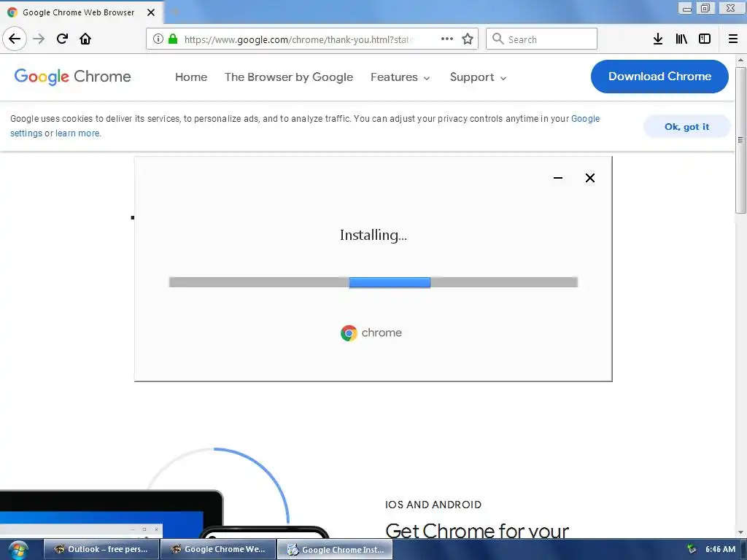Toggle the sidebar view icon

(705, 39)
